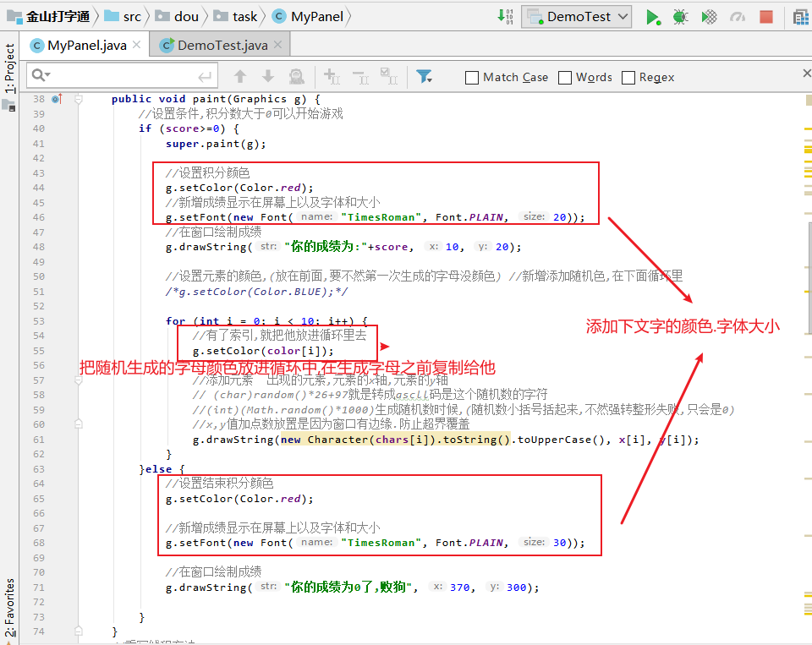Image resolution: width=812 pixels, height=645 pixels.
Task: Click the g.setColor(color[i]); line
Action: click(263, 351)
